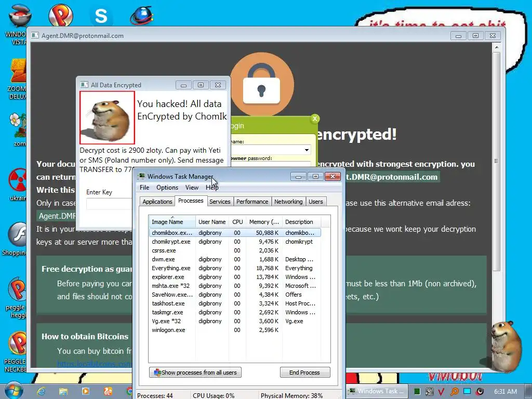Click the Windows Task Manager taskbar button
The image size is (532, 399).
point(377,391)
